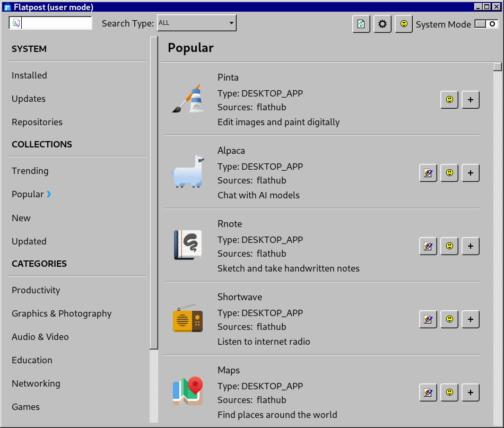Open the Education category

click(32, 360)
